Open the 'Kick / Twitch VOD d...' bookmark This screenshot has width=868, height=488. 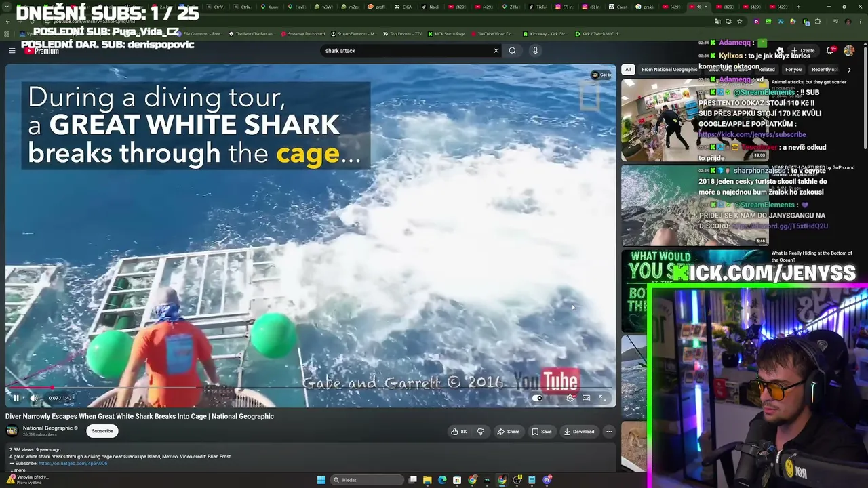[x=597, y=33]
